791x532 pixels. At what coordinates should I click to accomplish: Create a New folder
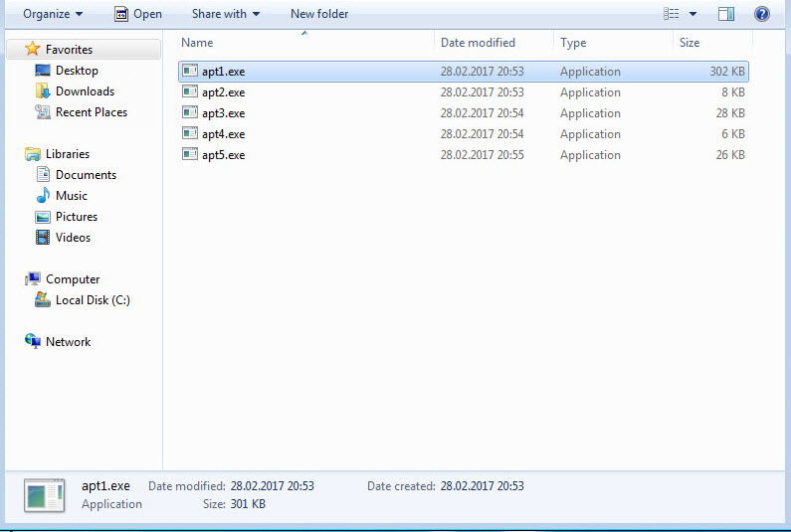point(319,14)
